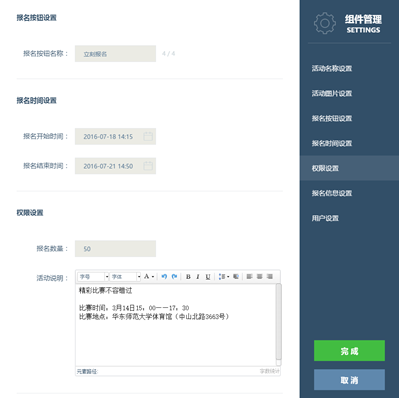The height and width of the screenshot is (398, 399).
Task: Toggle italic formatting
Action: (198, 277)
